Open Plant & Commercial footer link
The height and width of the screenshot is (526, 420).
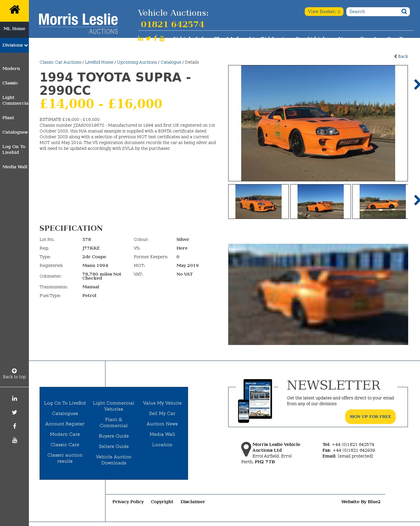tap(114, 422)
